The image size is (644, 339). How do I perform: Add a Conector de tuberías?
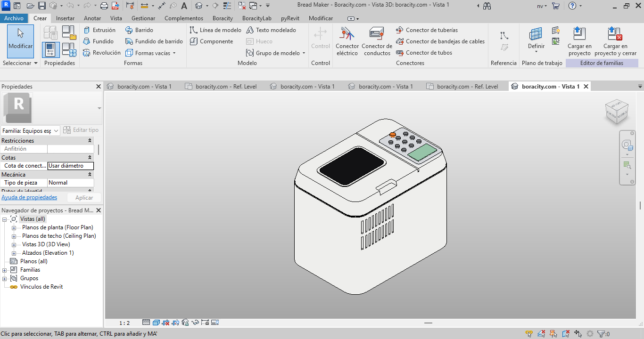point(427,30)
